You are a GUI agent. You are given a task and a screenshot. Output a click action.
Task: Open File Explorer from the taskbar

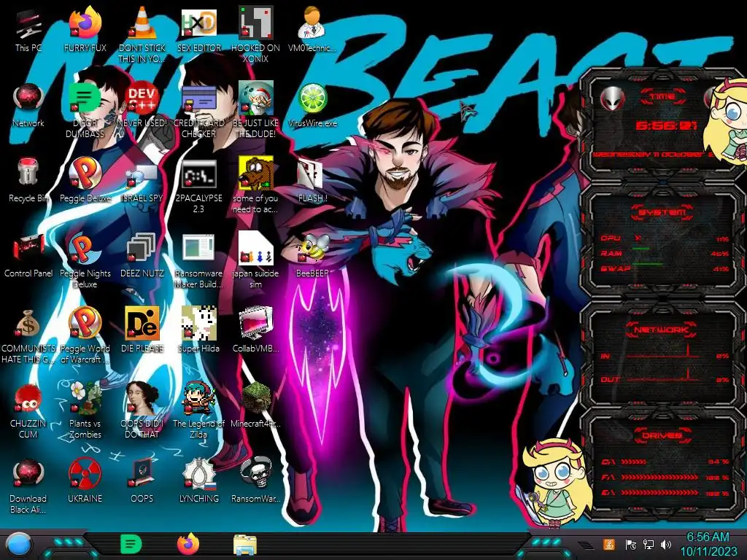245,545
